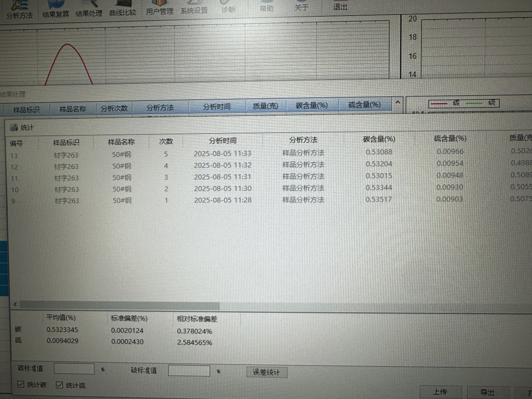This screenshot has height=399, width=532.
Task: Open the 结果处理 toolbar icon
Action: (89, 10)
